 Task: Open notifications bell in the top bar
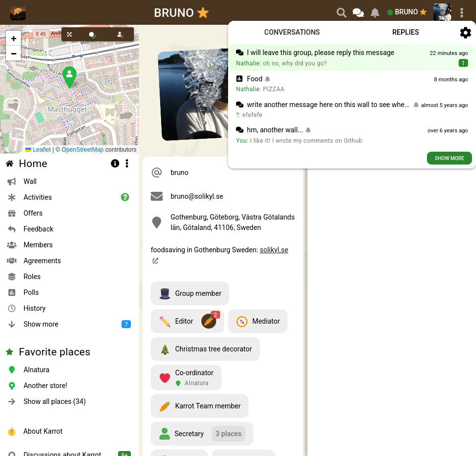[x=375, y=13]
